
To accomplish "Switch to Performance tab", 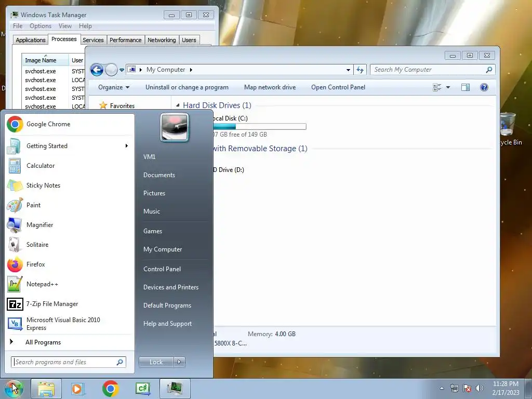I will tap(126, 40).
